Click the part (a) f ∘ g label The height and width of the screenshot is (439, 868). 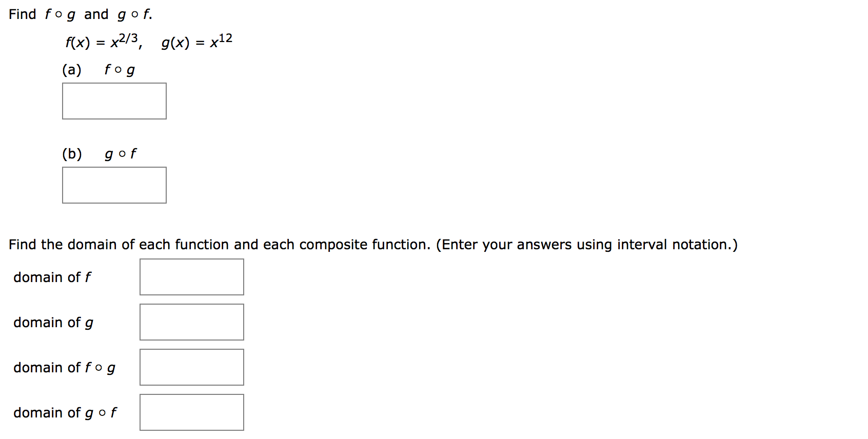click(x=100, y=69)
